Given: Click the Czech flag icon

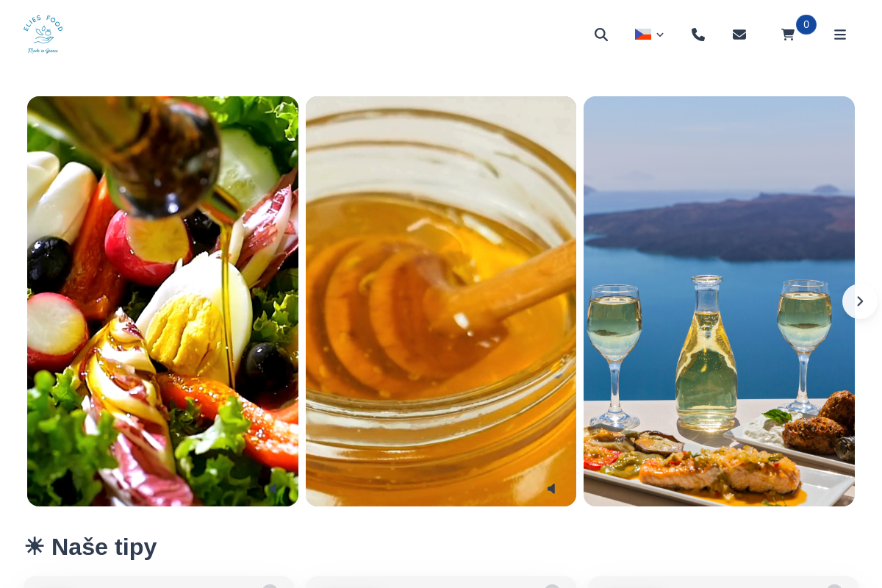Looking at the screenshot, I should coord(643,35).
